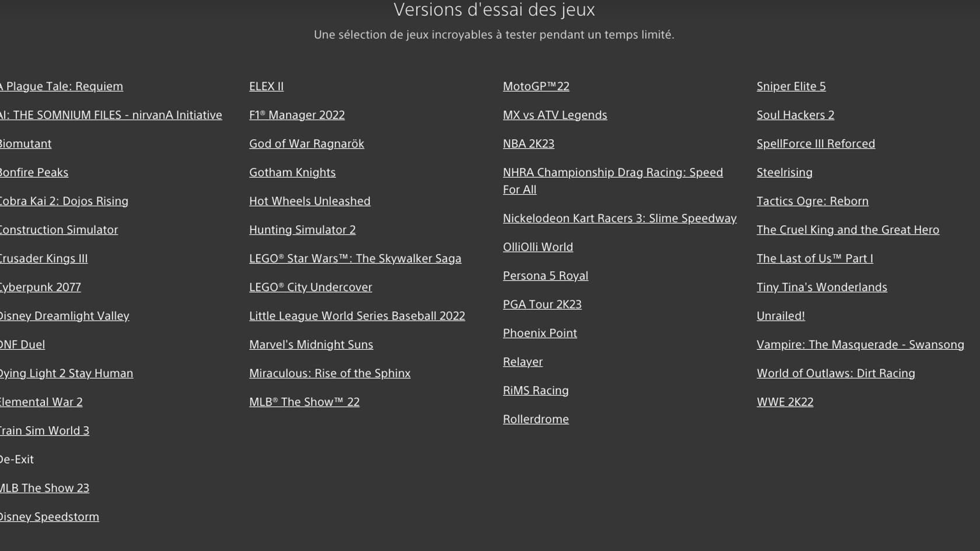
Task: Click the MotoGP 22 link
Action: click(x=536, y=86)
